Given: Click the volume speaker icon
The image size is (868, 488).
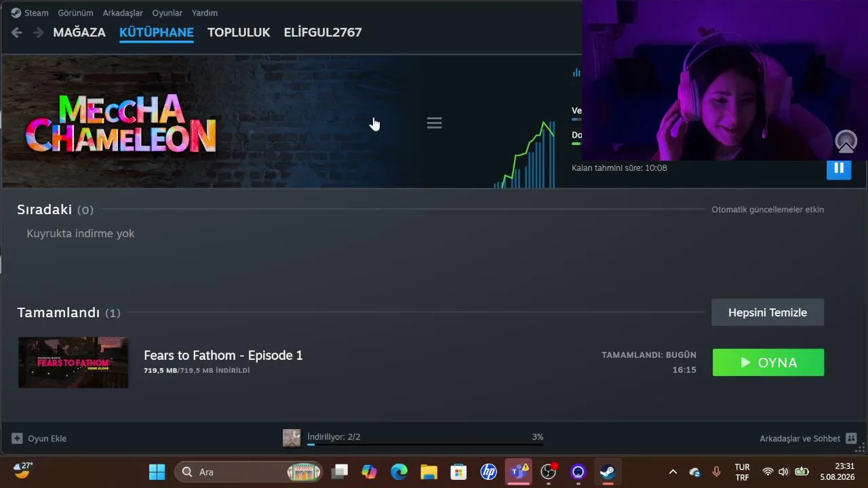Looking at the screenshot, I should [x=784, y=472].
